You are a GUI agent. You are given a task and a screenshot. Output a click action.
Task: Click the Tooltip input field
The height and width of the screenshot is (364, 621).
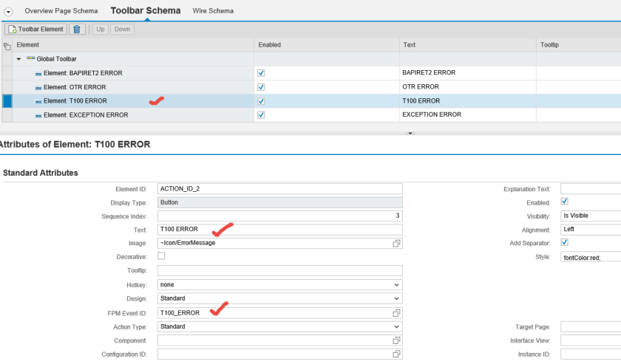click(x=280, y=271)
